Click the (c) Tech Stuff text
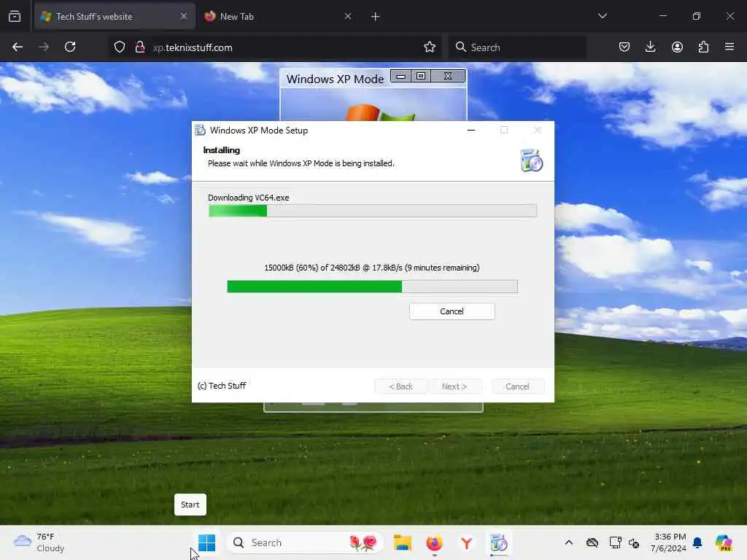 (x=222, y=386)
